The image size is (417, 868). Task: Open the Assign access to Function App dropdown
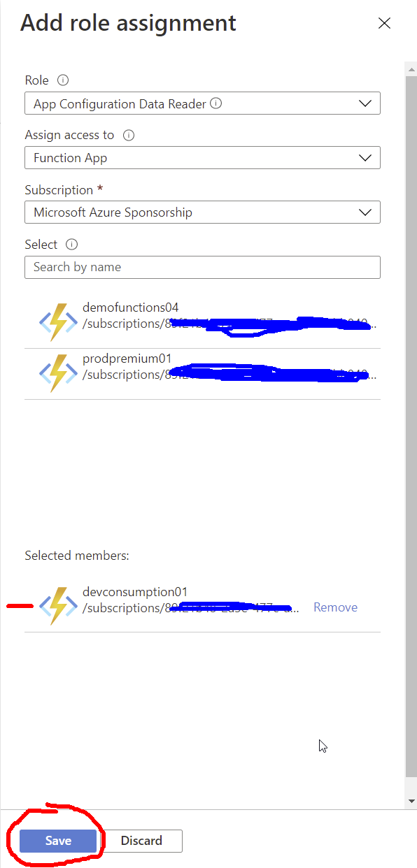(x=202, y=157)
